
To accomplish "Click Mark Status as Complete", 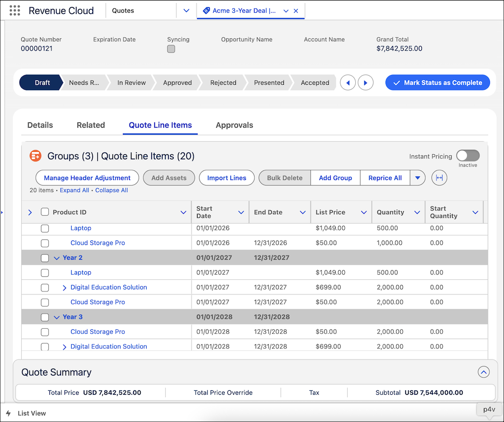I will (x=437, y=83).
